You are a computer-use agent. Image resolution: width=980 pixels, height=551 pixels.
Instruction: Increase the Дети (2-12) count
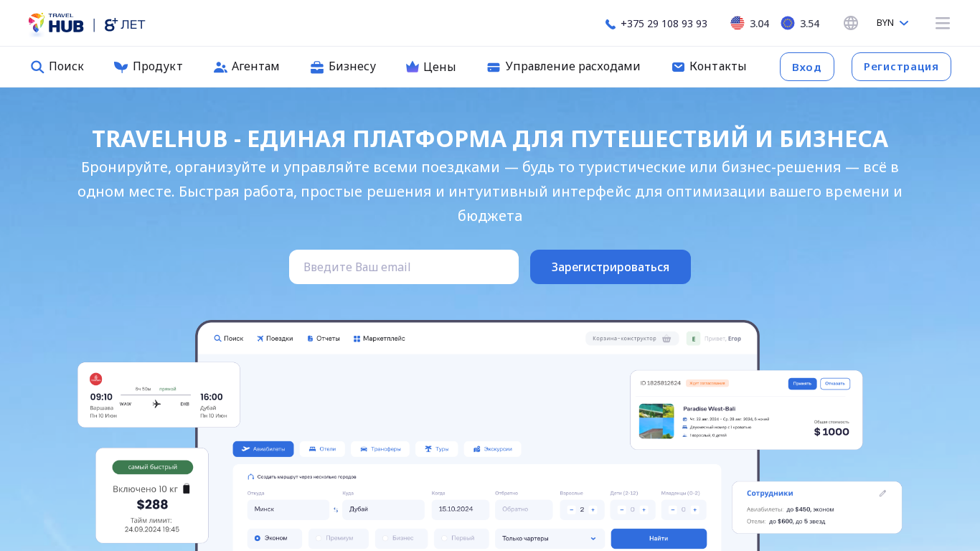click(x=644, y=510)
